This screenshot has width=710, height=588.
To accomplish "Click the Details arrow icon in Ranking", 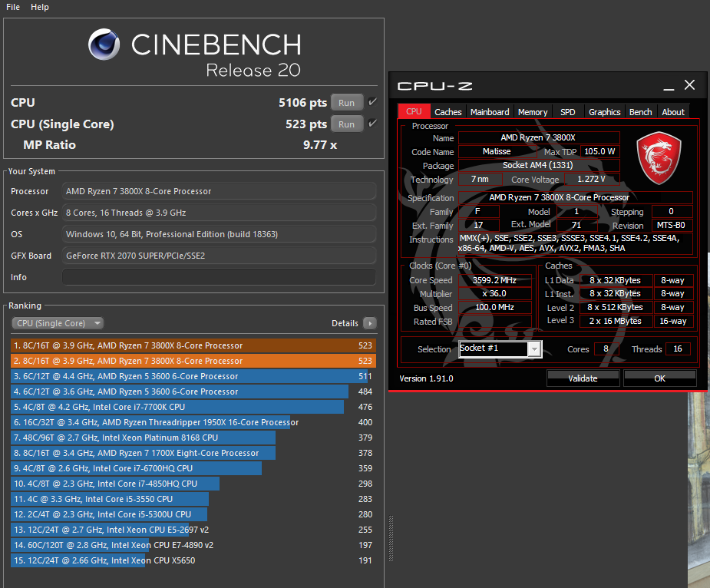I will (370, 323).
